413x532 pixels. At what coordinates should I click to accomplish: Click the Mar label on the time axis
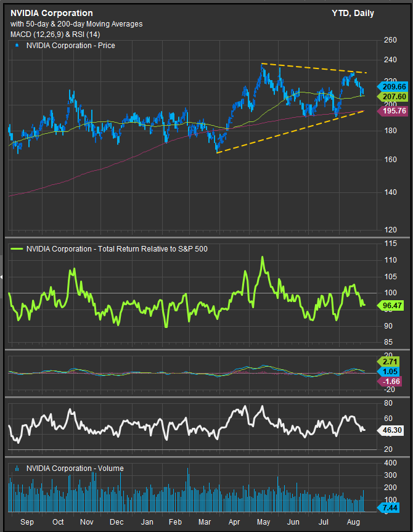point(205,522)
